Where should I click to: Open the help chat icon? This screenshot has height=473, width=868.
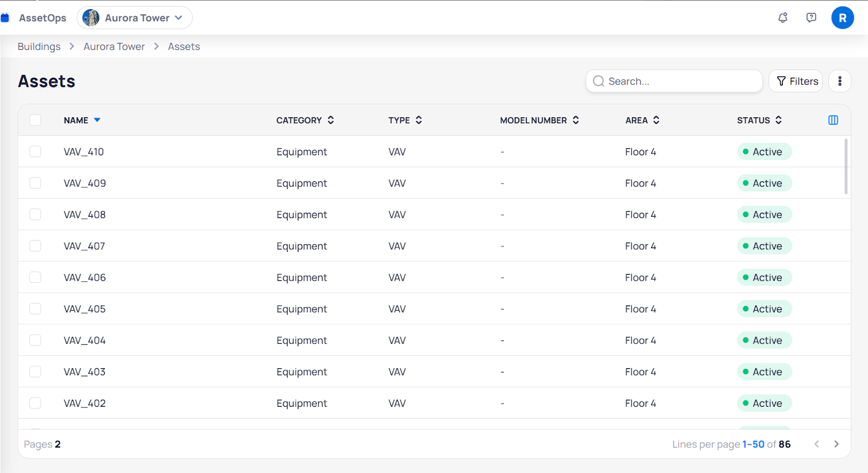coord(811,18)
